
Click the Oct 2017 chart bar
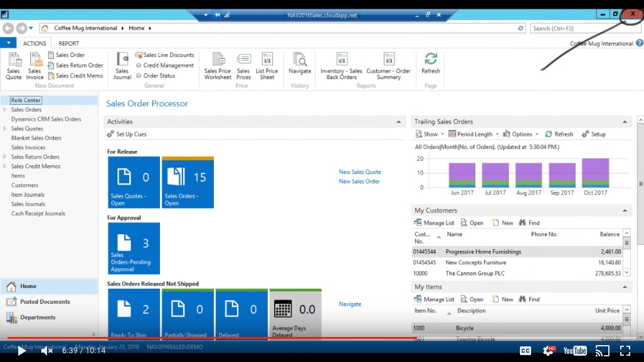click(x=596, y=173)
